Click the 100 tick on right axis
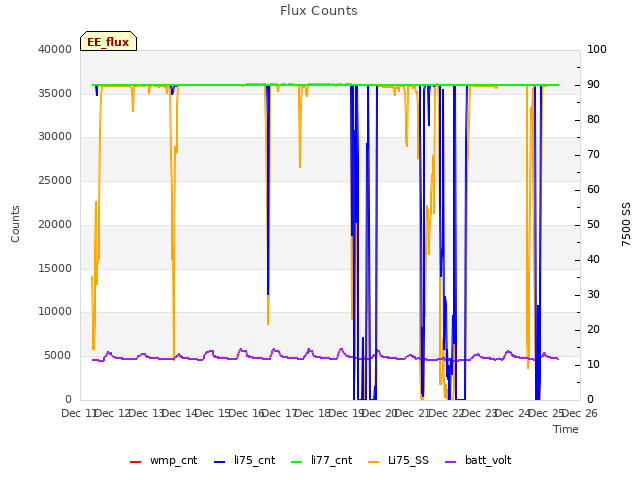This screenshot has width=640, height=480. point(597,49)
